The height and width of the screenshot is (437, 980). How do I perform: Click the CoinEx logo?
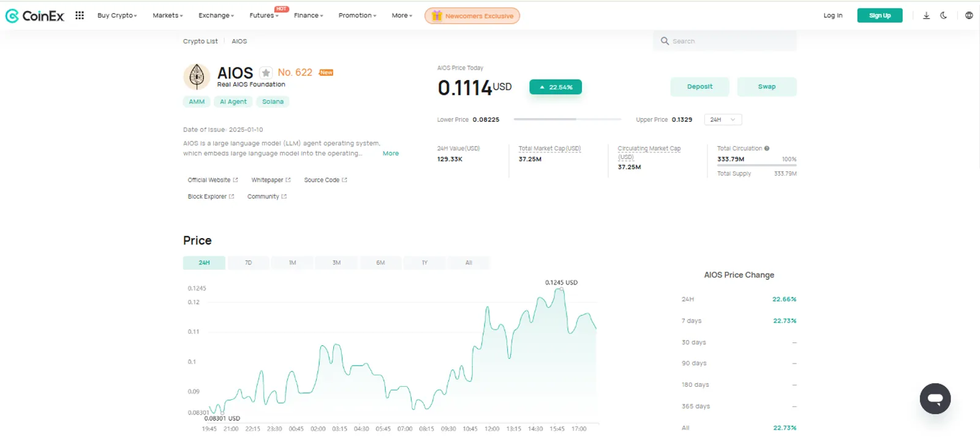tap(34, 16)
